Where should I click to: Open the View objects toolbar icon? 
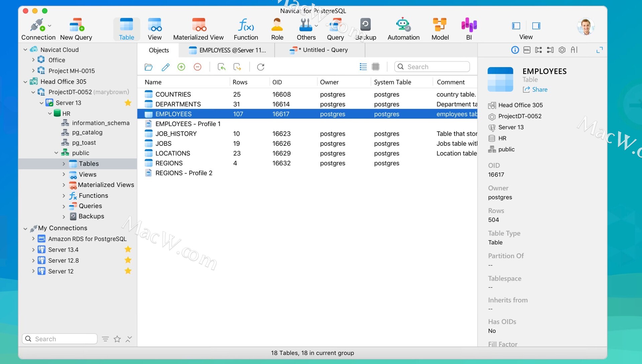click(x=154, y=29)
